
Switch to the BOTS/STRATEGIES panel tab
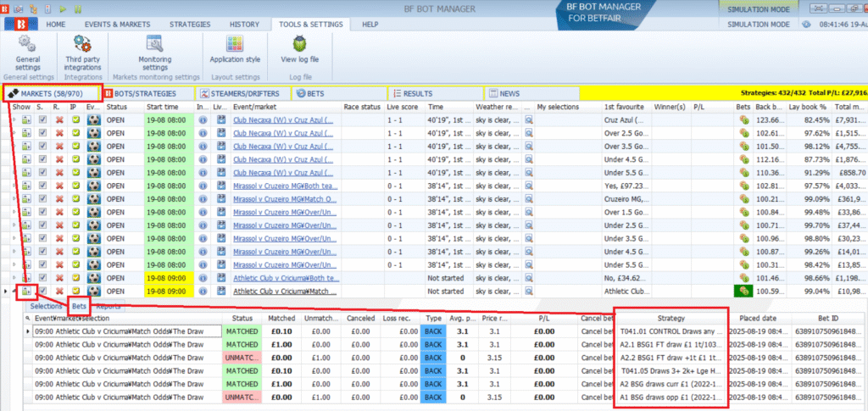(x=147, y=93)
